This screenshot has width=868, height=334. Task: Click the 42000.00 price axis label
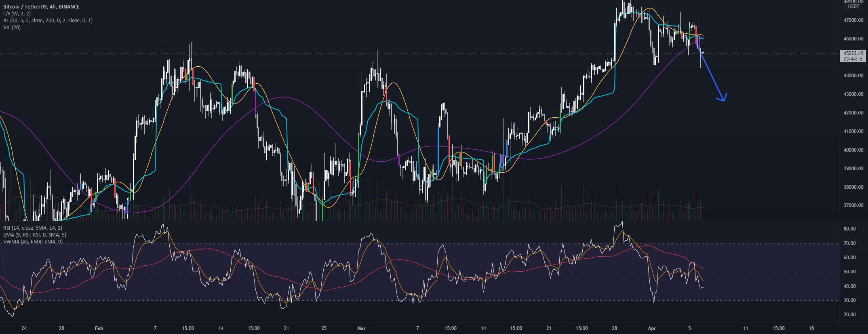pyautogui.click(x=853, y=113)
